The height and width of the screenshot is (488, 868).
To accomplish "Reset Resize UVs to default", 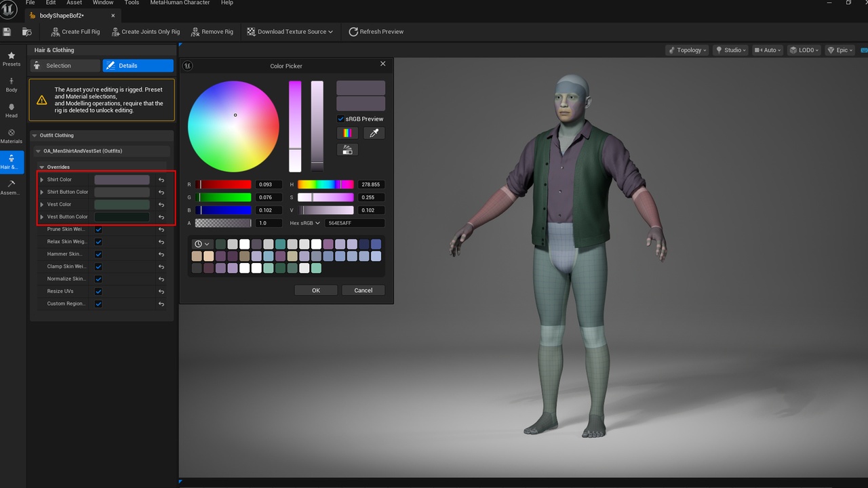I will point(161,291).
